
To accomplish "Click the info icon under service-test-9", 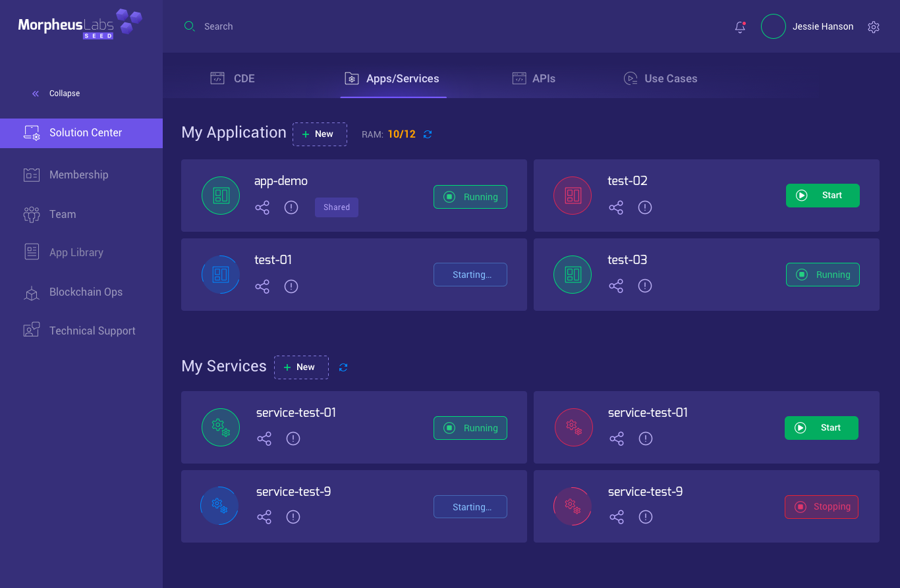I will pyautogui.click(x=293, y=517).
